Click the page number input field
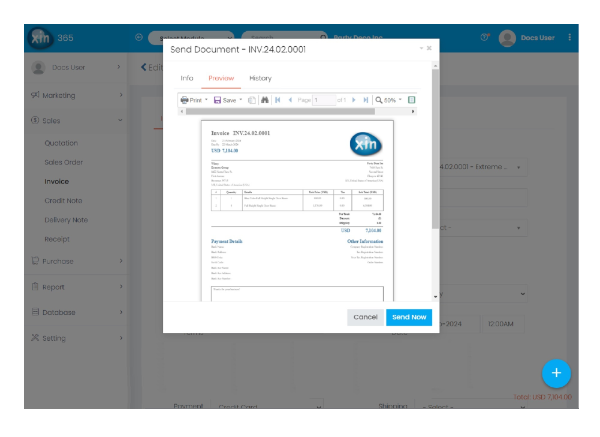This screenshot has width=600, height=437. click(x=324, y=100)
